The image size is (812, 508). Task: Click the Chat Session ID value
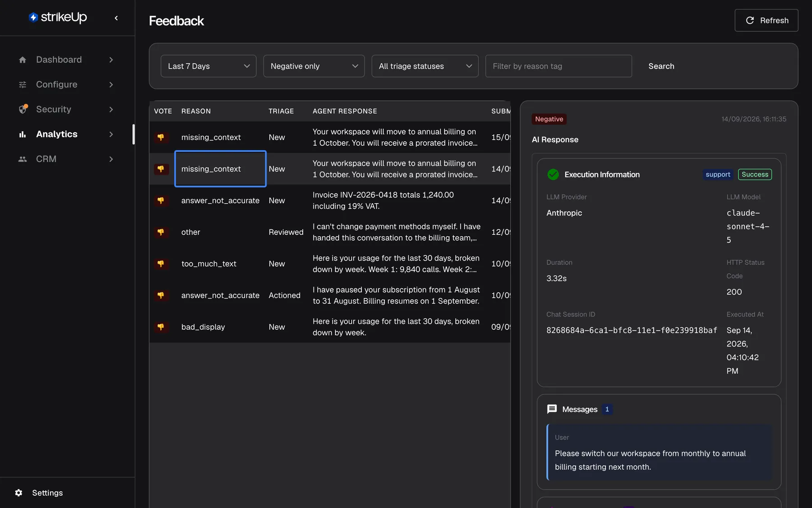[x=632, y=330]
